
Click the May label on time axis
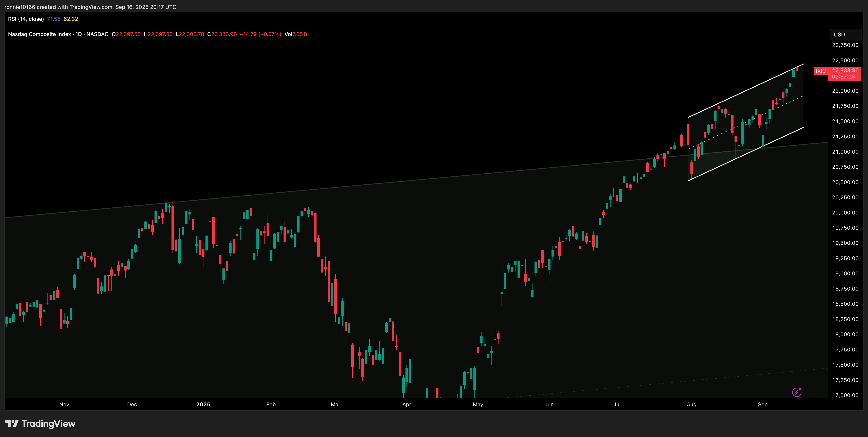click(x=478, y=404)
